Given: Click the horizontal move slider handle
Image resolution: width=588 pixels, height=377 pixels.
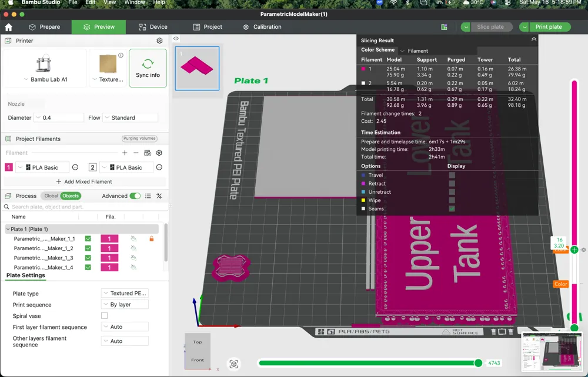Looking at the screenshot, I should tap(478, 363).
